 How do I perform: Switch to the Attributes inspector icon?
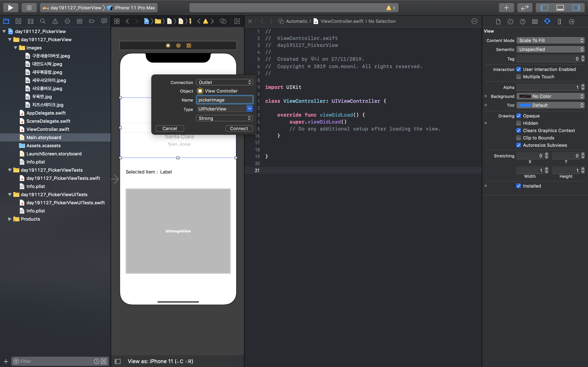pos(547,21)
